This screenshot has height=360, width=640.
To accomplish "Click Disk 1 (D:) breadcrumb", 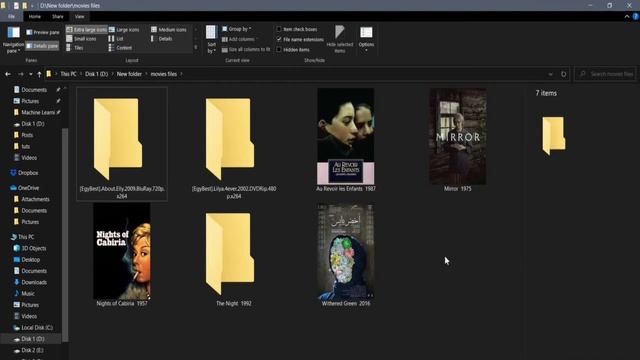I will click(x=96, y=74).
